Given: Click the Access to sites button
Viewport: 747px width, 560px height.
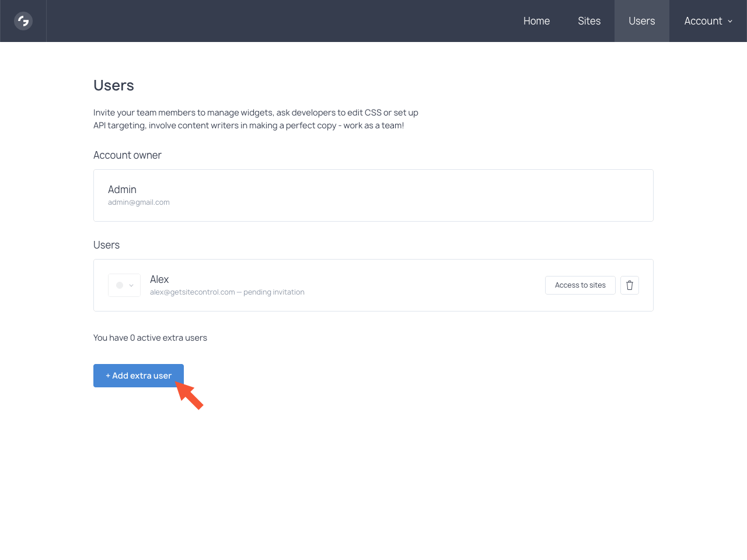Looking at the screenshot, I should [x=580, y=285].
